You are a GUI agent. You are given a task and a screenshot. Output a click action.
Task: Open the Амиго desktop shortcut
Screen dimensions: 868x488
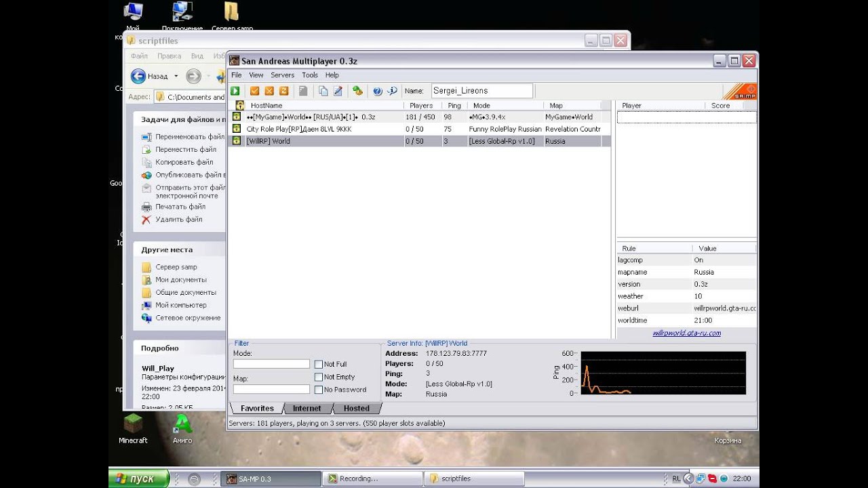coord(182,424)
